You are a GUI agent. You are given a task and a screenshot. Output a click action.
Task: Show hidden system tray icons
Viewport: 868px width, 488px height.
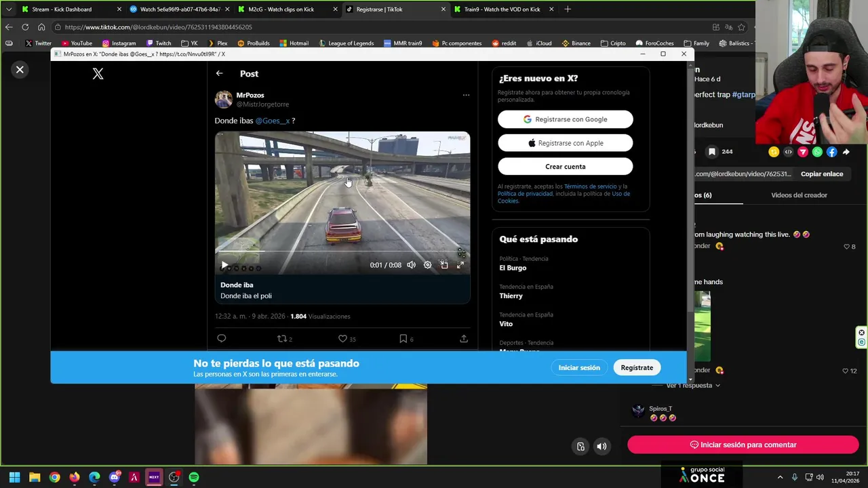pos(780,477)
